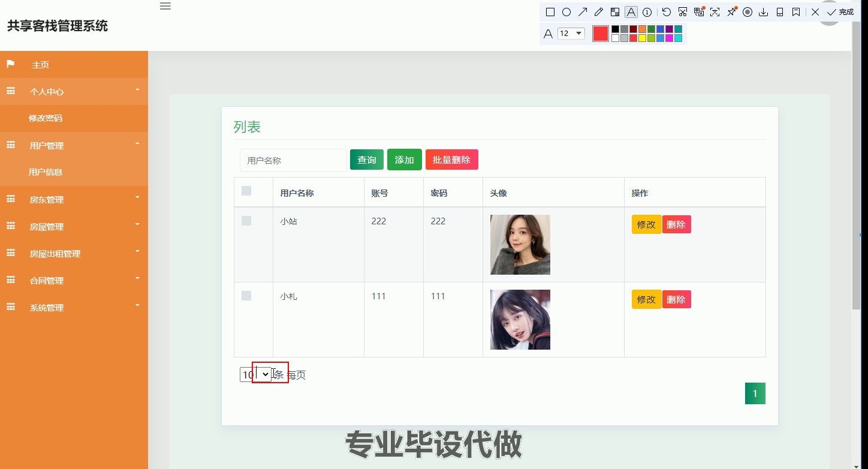Click the text recognition OCR icon

(715, 12)
